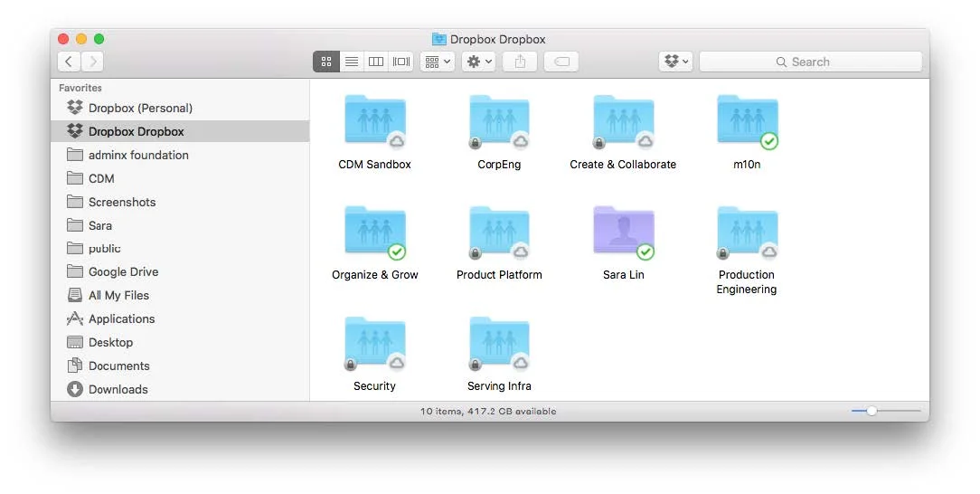Switch to list view
Viewport: 980px width, 494px height.
(352, 62)
